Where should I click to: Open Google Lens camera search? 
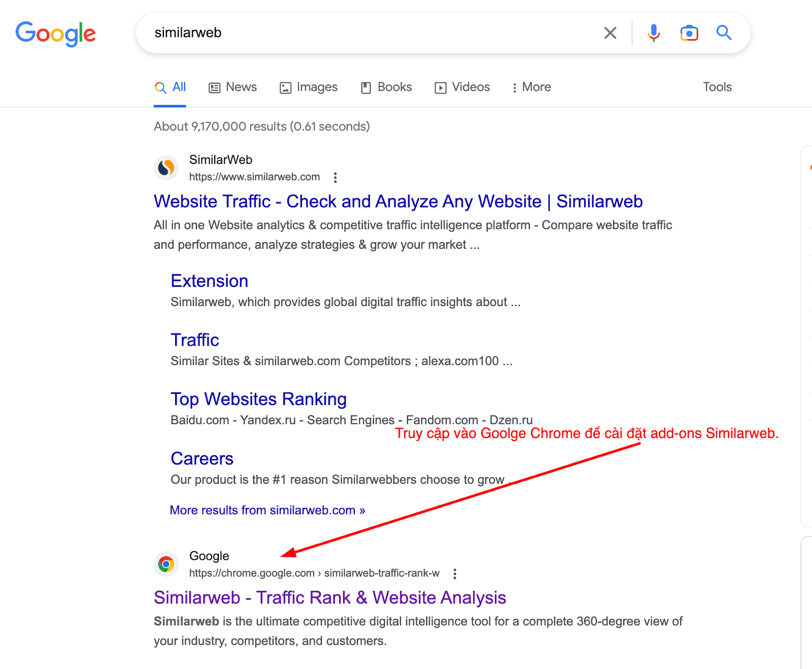(x=689, y=33)
